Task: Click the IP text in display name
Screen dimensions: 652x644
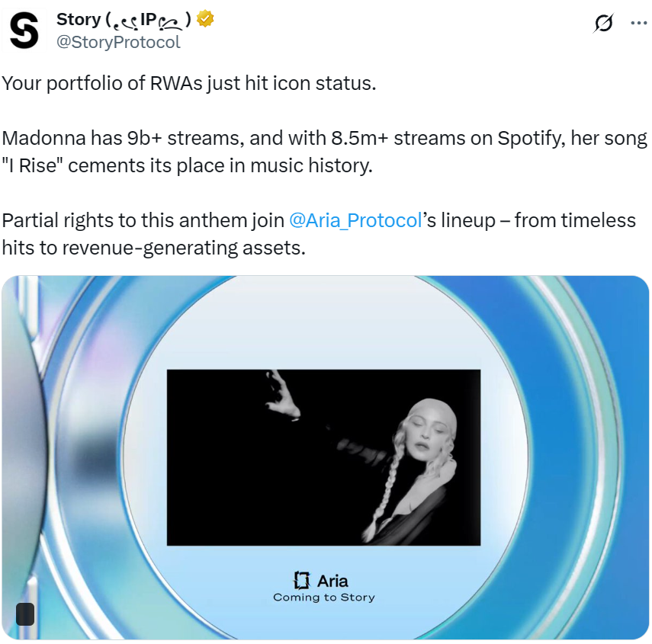Action: click(149, 19)
